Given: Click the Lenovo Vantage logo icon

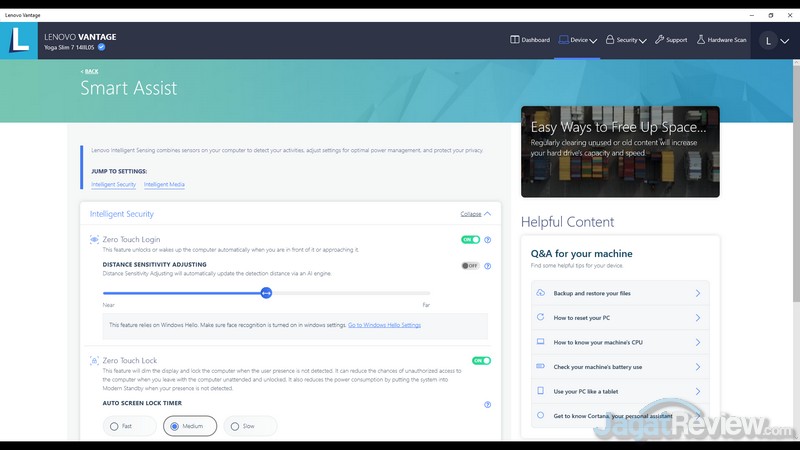Looking at the screenshot, I should 19,39.
